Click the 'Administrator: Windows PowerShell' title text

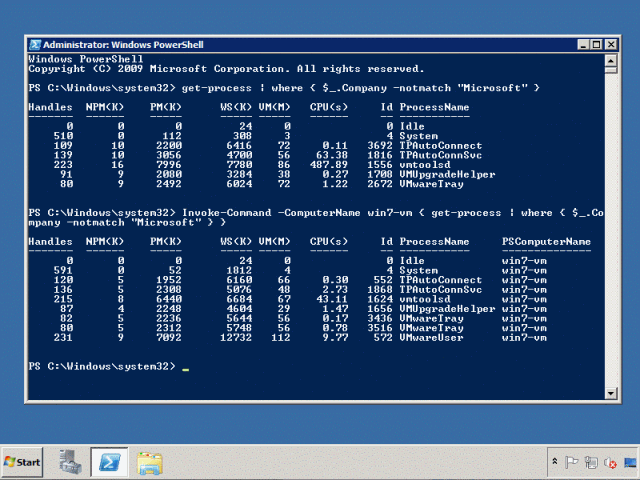pyautogui.click(x=123, y=45)
